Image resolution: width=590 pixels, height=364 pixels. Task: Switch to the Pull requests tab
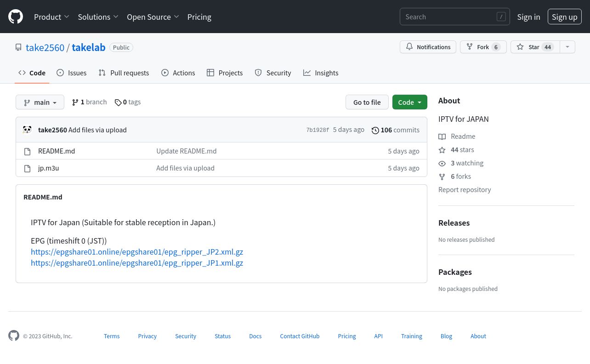tap(124, 73)
